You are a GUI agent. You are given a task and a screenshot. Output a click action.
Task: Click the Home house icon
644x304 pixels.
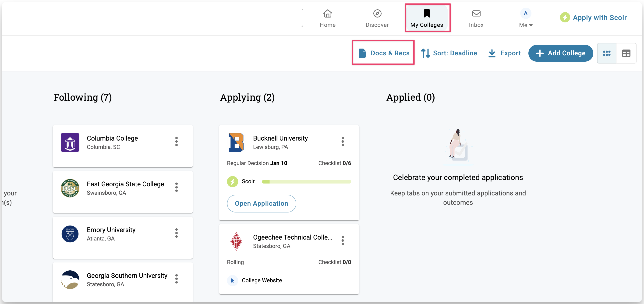328,14
